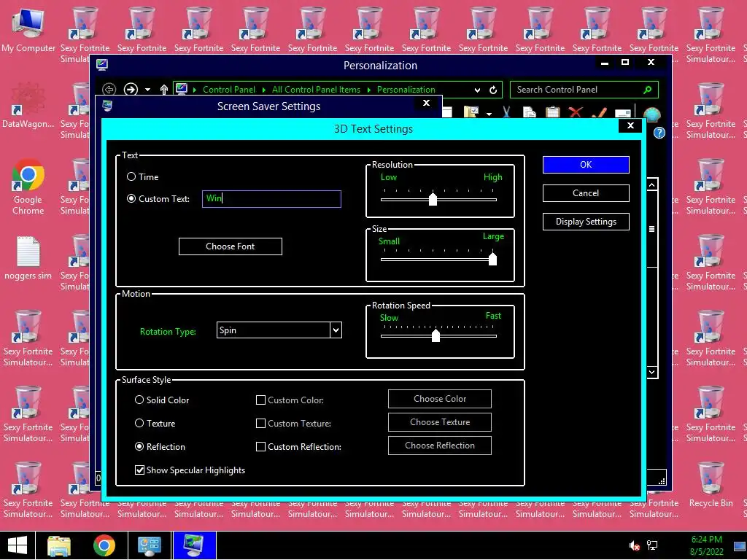This screenshot has height=560, width=747.
Task: Adjust the Resolution slider
Action: [x=433, y=199]
